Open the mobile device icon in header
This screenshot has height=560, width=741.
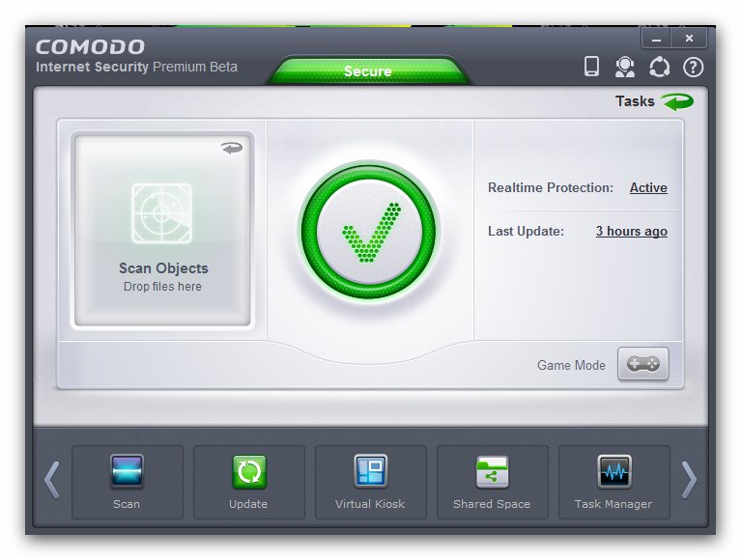[591, 67]
